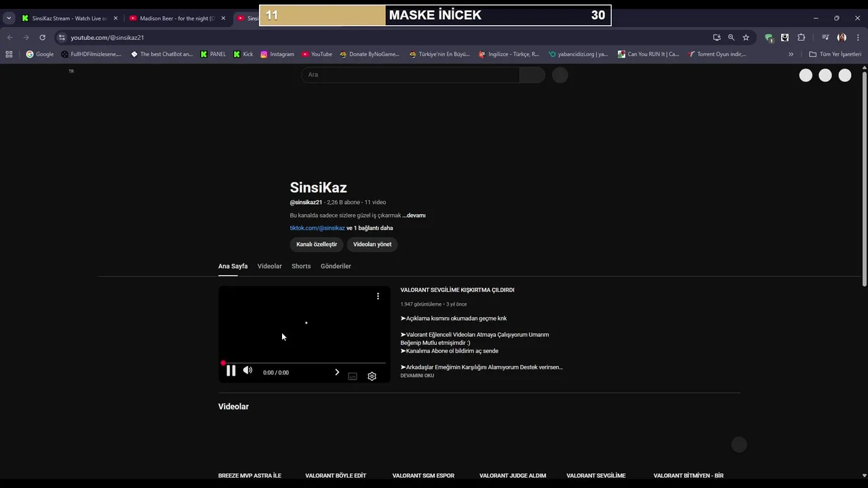Click the YouTube search field Ara
868x488 pixels.
point(410,75)
